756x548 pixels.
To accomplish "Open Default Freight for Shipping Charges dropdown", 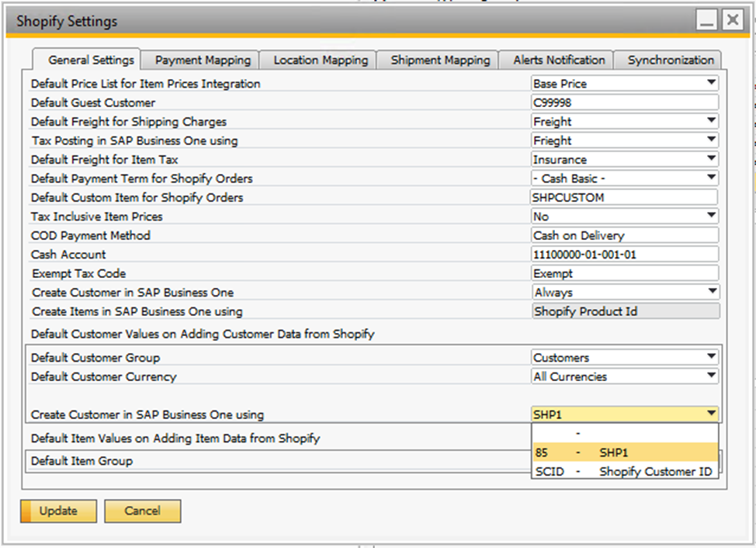I will coord(711,122).
